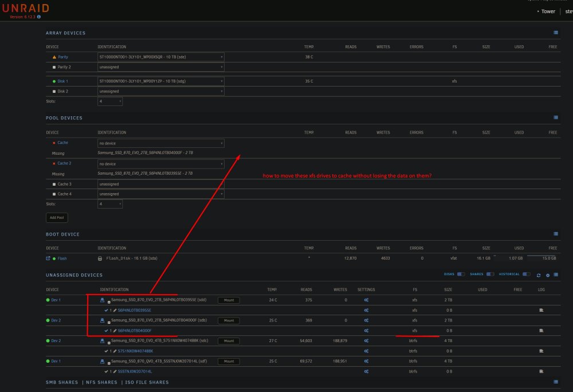Open the Cache 2 device link
The width and height of the screenshot is (573, 392).
[x=64, y=163]
